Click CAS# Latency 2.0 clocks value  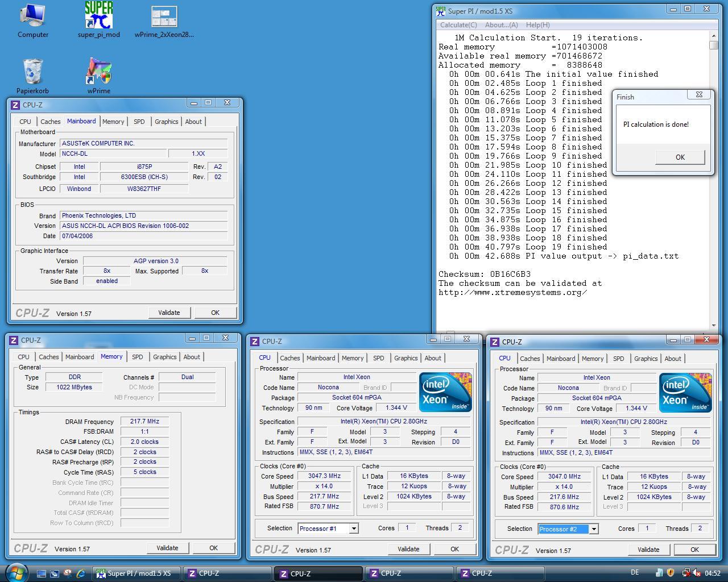coord(144,442)
